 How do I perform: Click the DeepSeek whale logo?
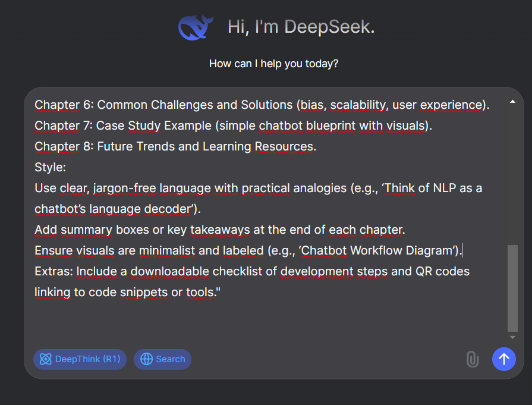[x=196, y=27]
